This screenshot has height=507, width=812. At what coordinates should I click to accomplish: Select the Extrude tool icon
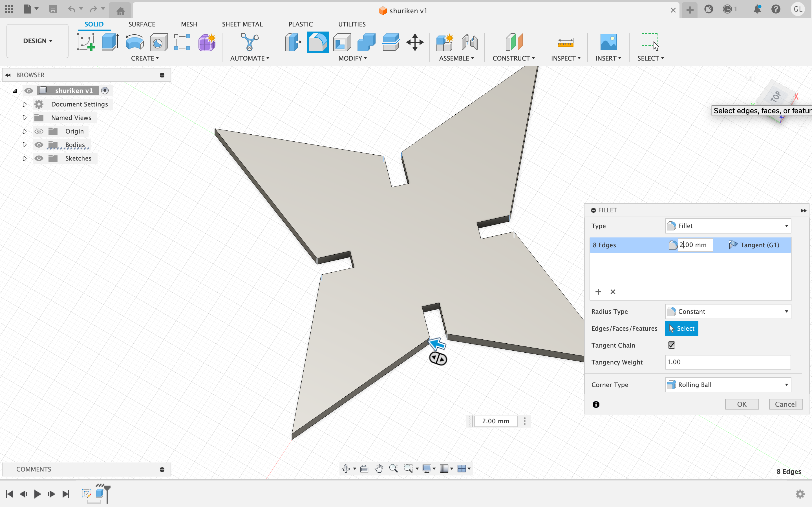(x=110, y=42)
